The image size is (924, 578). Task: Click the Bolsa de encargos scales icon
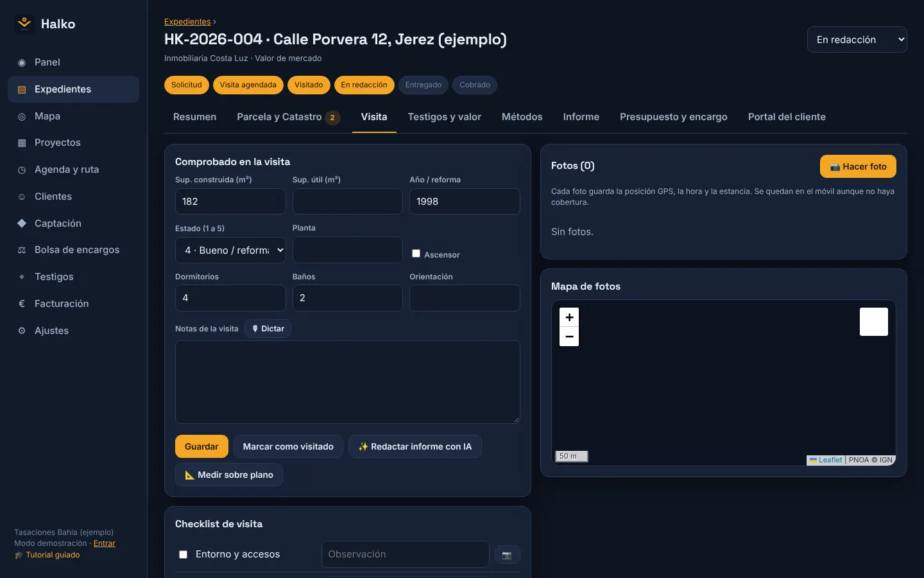[22, 250]
